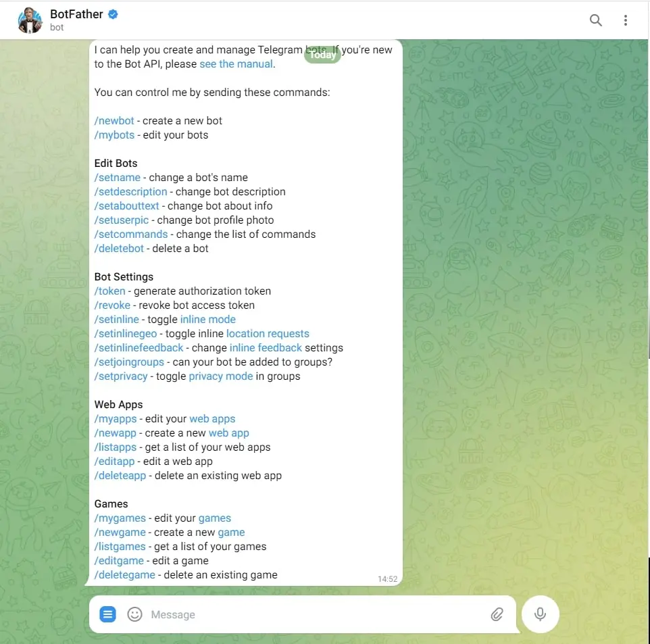Start recording a voice message

540,614
